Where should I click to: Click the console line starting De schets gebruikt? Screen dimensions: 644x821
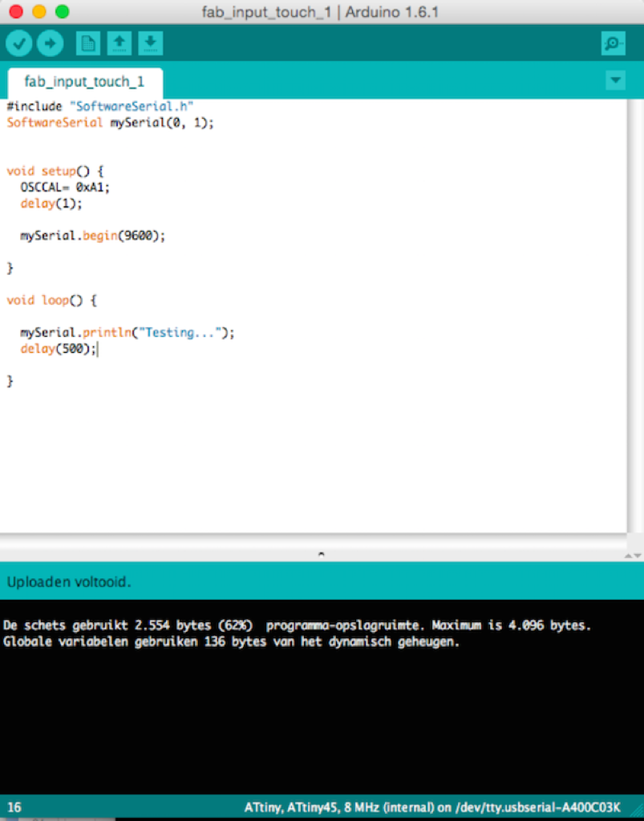tap(297, 625)
